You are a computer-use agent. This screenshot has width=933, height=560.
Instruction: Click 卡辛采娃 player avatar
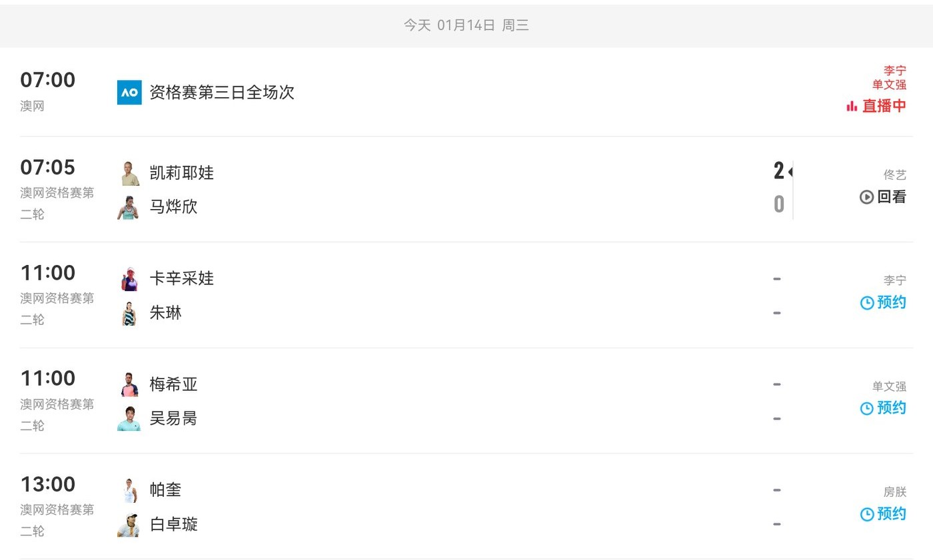(x=129, y=279)
